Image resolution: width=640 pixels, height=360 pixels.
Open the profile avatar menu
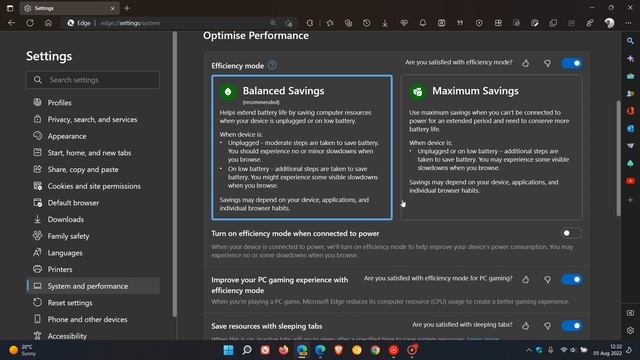click(609, 23)
